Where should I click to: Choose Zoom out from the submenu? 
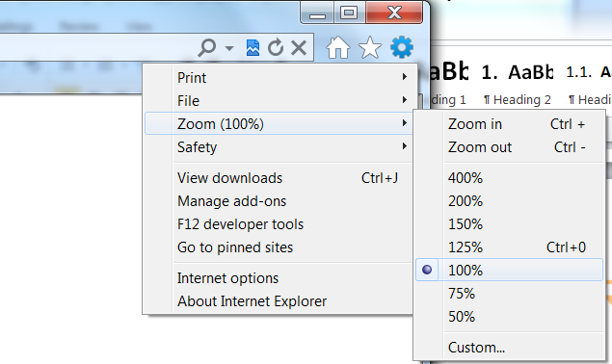tap(509, 146)
